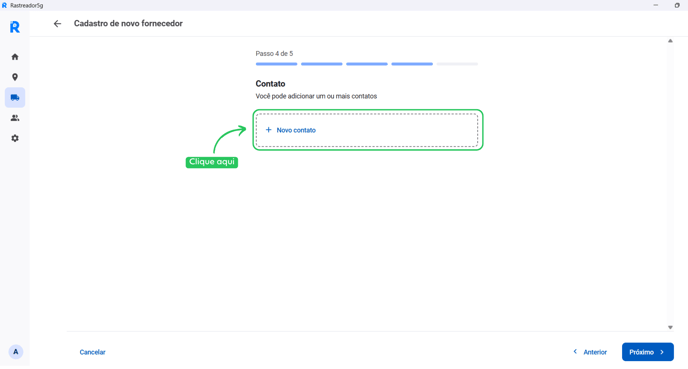
Task: Click the 'Contato' section heading
Action: [x=270, y=84]
